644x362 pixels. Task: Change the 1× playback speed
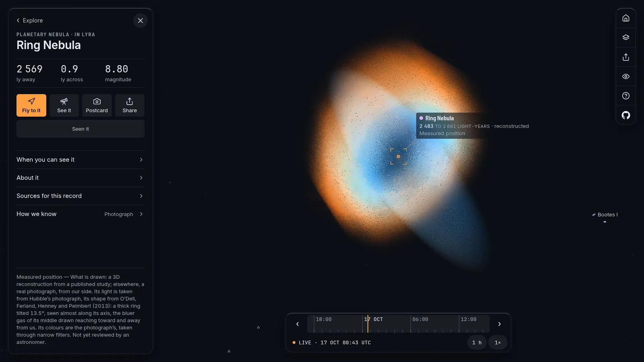point(498,343)
